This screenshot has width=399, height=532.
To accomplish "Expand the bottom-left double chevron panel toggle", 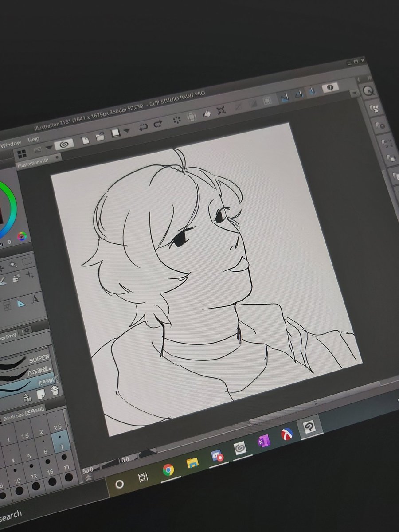I will tap(88, 478).
